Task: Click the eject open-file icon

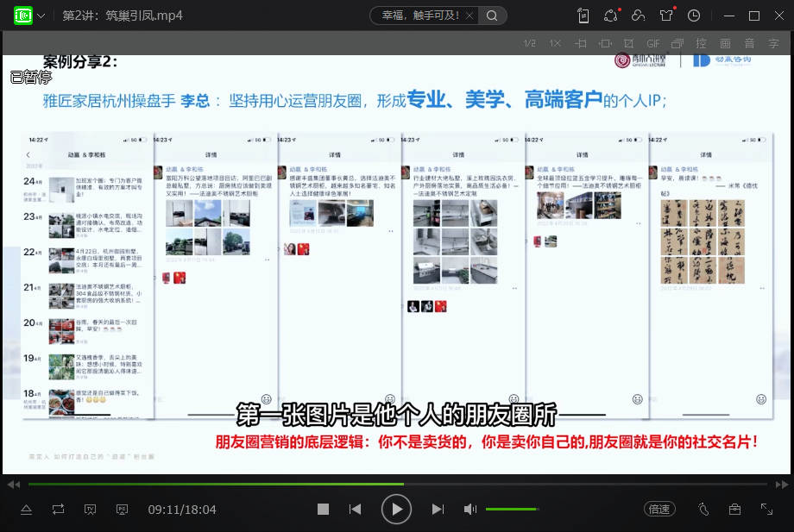Action: [x=27, y=510]
